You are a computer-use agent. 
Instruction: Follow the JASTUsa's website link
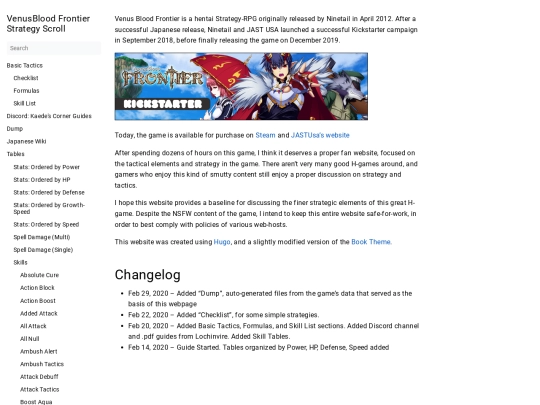(x=320, y=135)
